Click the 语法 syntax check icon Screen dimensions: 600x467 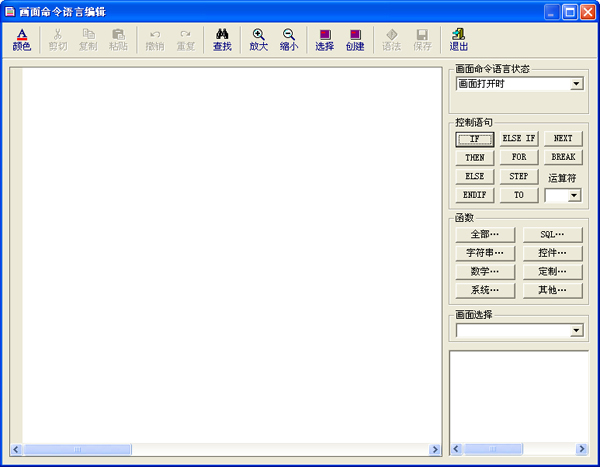391,40
